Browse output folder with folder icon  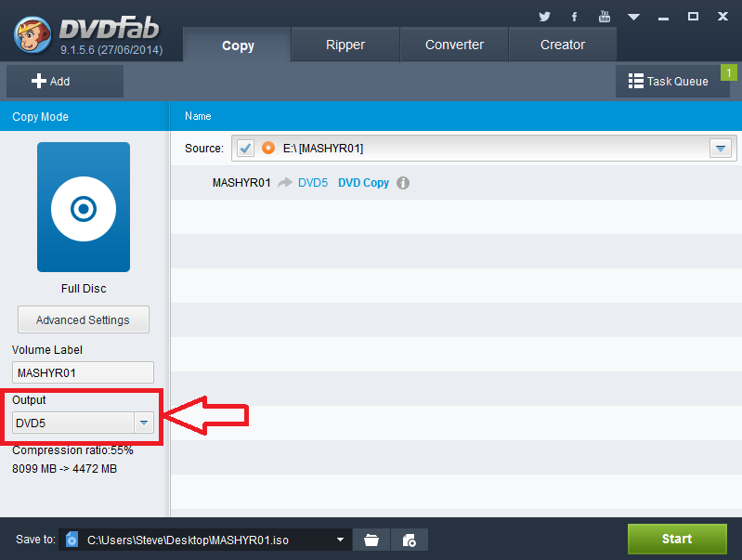(x=371, y=540)
